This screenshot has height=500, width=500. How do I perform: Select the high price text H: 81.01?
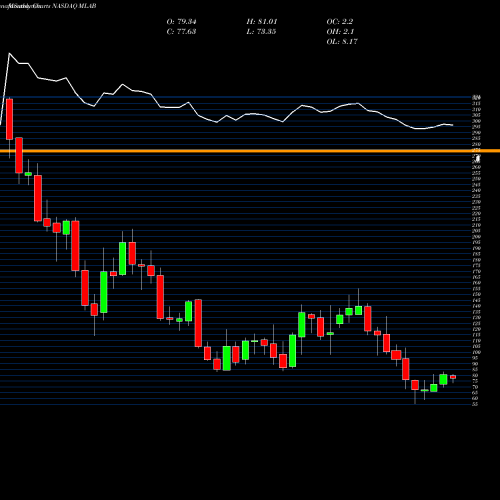[x=262, y=22]
